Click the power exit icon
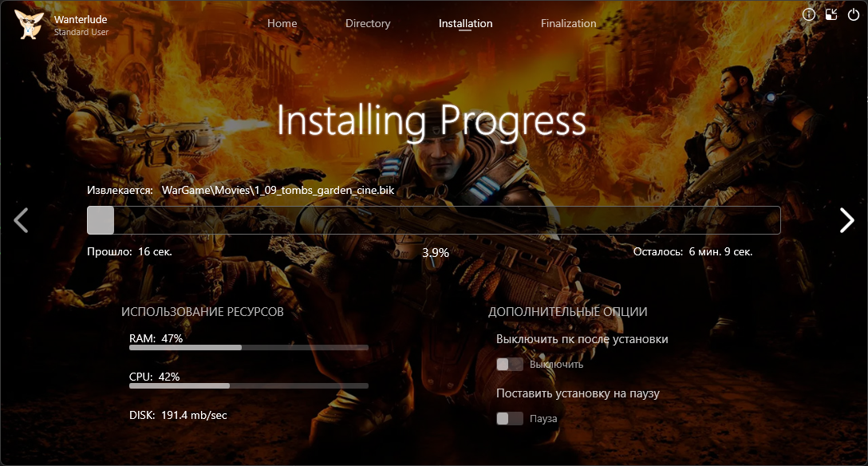The image size is (868, 466). pos(854,15)
